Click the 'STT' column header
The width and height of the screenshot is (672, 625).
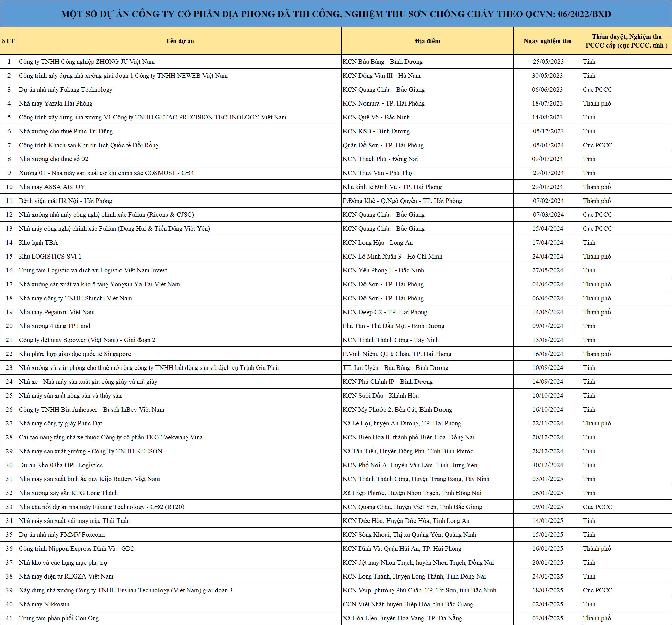(8, 41)
